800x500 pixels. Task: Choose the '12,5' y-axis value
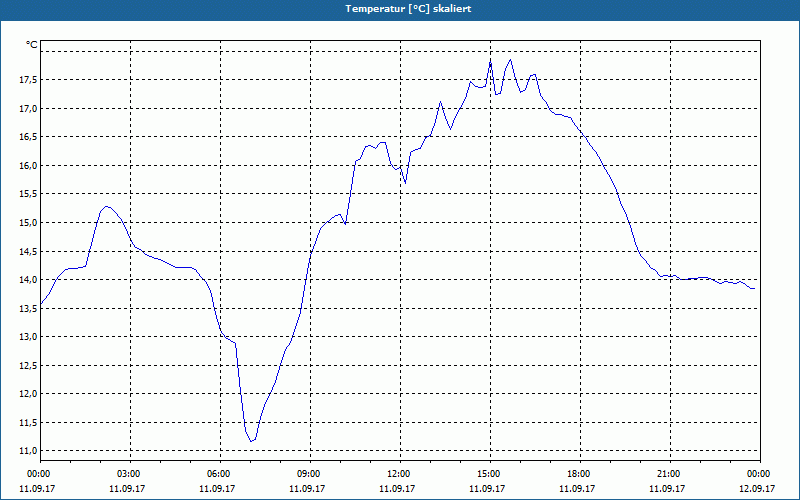[x=28, y=365]
